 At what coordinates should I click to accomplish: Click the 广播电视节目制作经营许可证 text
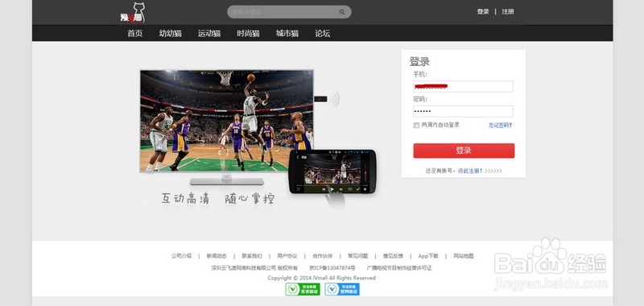(x=399, y=268)
